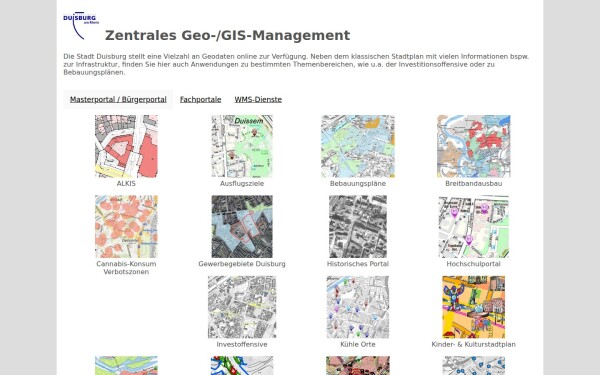Click the Investoffensive label
Screen dimensions: 600x375
coord(242,344)
